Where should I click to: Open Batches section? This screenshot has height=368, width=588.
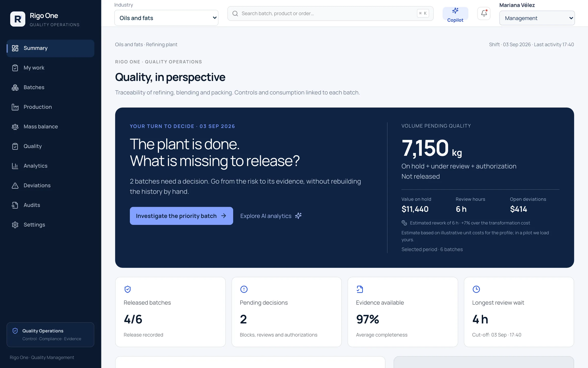50,88
